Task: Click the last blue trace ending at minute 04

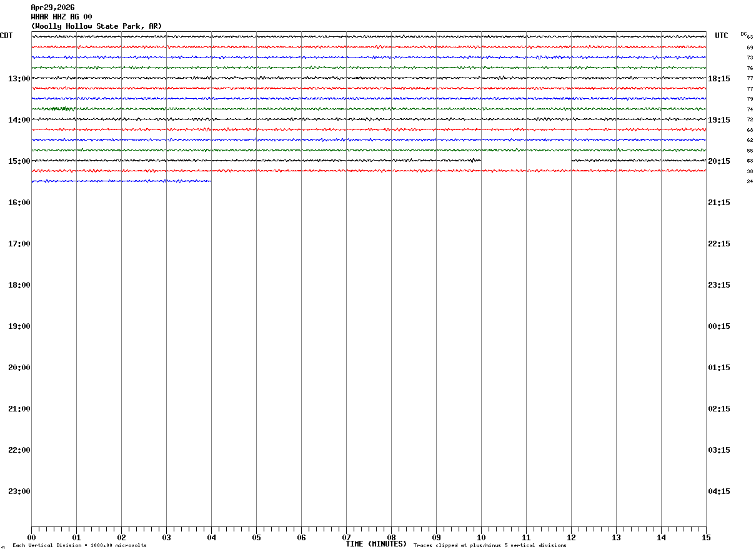Action: coord(121,181)
